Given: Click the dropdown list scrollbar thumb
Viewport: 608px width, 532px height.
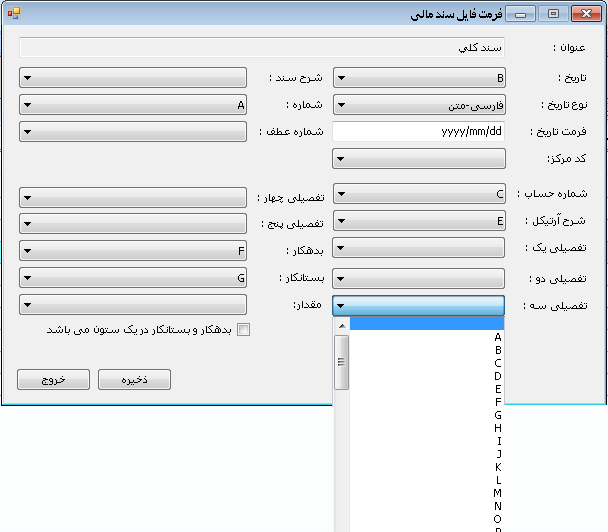Looking at the screenshot, I should coord(342,362).
